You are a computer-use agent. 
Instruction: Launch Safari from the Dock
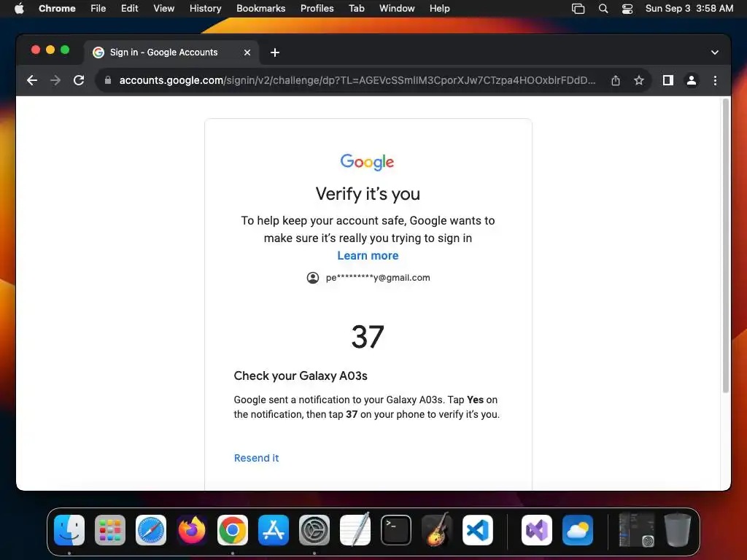coord(151,530)
